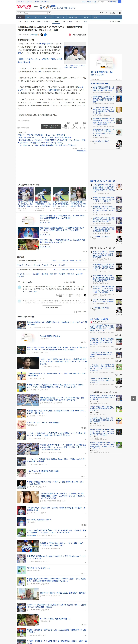Click the Yahoo! JAPAN News logo
This screenshot has width=138, height=644.
tap(27, 7)
